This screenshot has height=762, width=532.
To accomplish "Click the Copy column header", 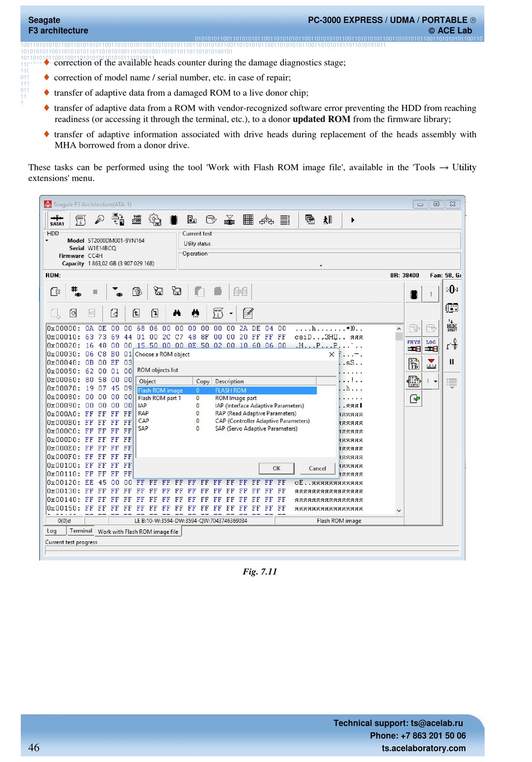I will pyautogui.click(x=203, y=381).
